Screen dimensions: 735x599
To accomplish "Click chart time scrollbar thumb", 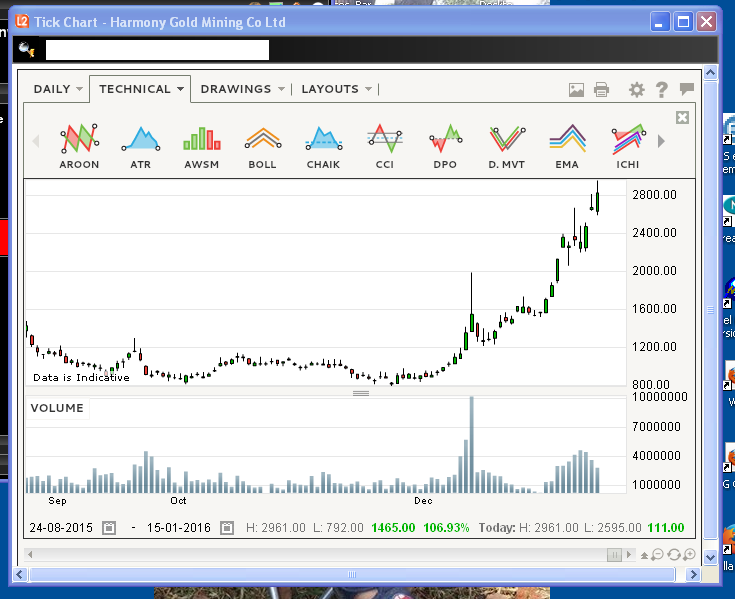I will [614, 555].
